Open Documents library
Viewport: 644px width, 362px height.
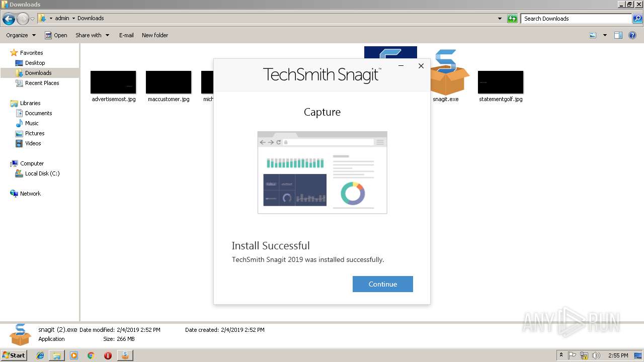[38, 113]
